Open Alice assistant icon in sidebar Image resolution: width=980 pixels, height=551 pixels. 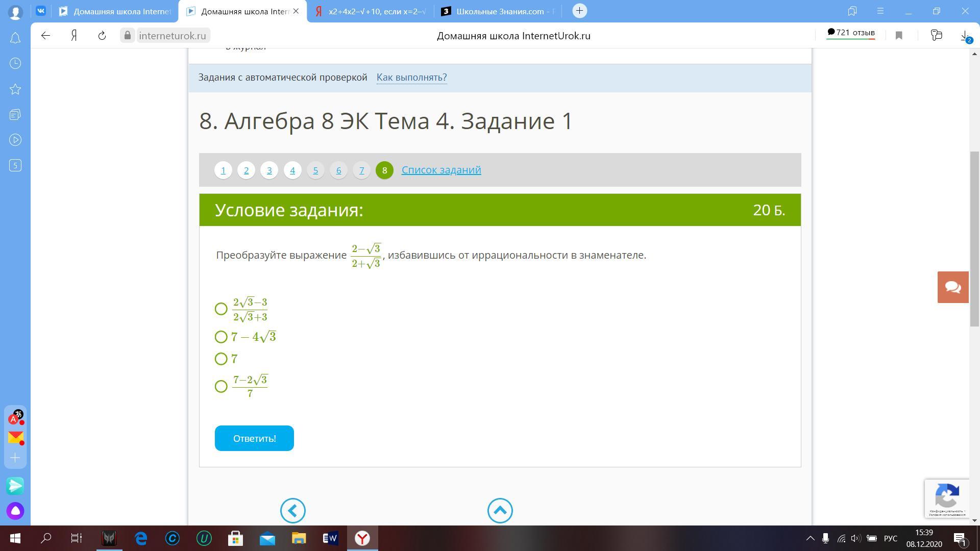(15, 511)
